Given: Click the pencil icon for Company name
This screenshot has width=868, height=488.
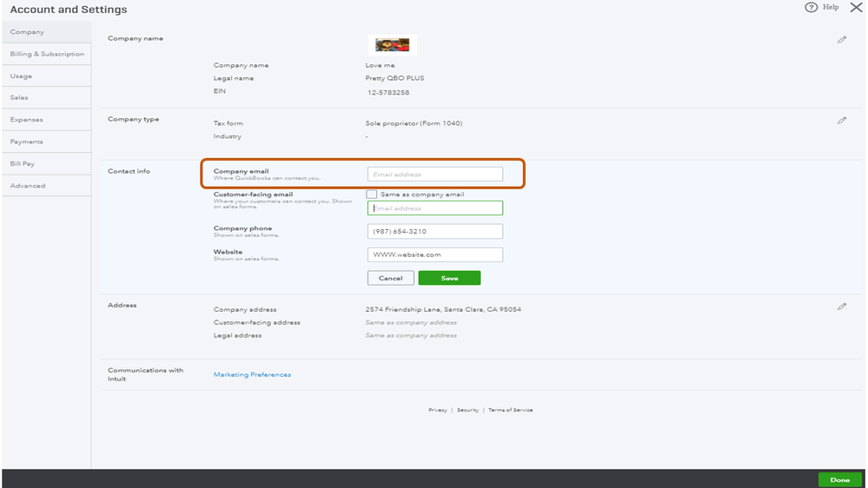Looking at the screenshot, I should (841, 40).
